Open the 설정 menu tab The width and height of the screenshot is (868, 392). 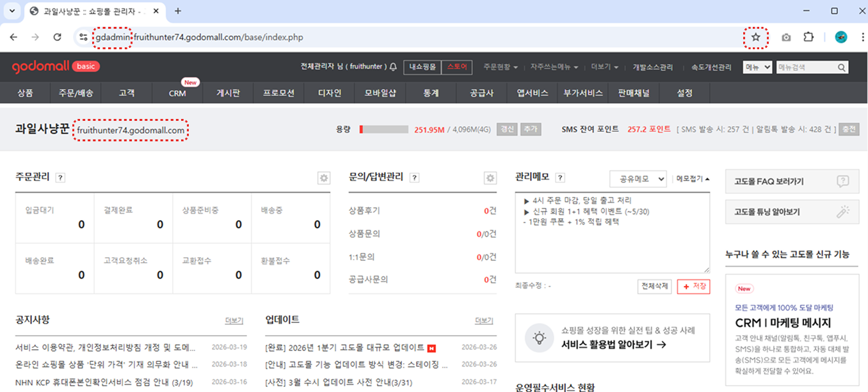[684, 93]
